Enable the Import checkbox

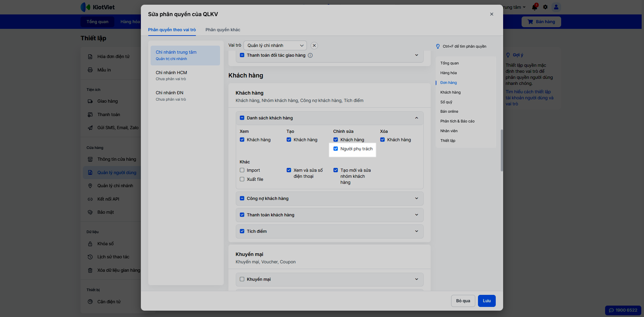pos(242,170)
